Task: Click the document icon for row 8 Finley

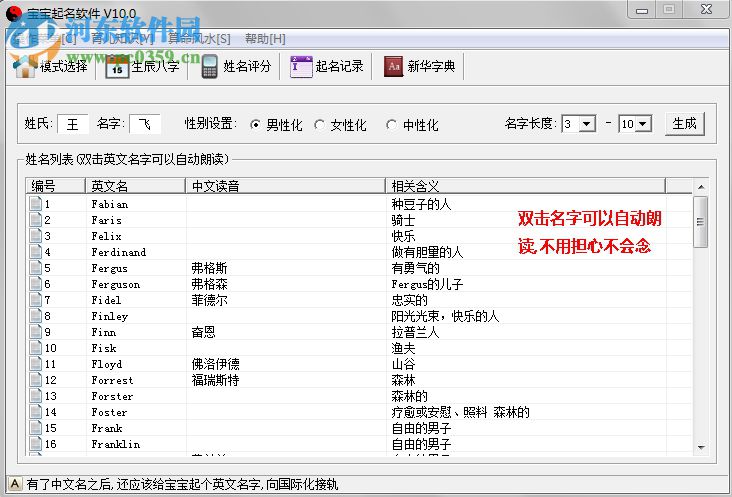Action: point(35,316)
